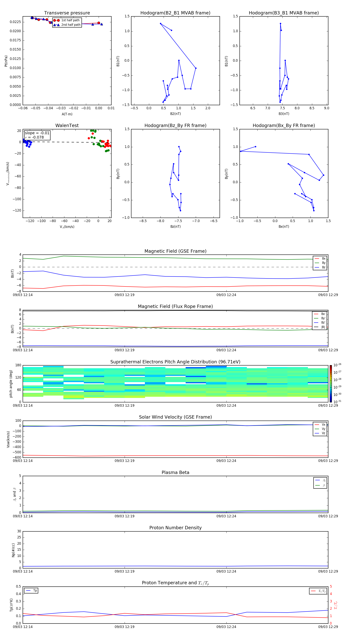Click the "B3(nT)" x-axis label
Image resolution: width=351 pixels, height=644 pixels.
coord(284,114)
